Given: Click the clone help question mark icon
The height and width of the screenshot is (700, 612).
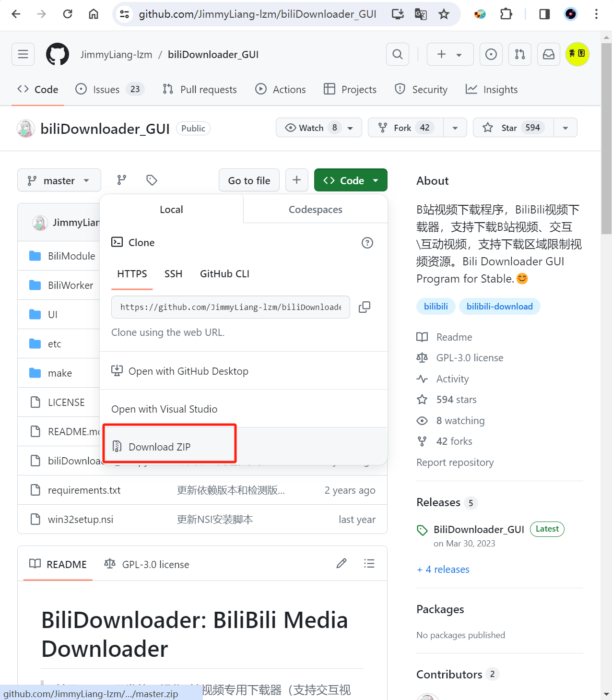Looking at the screenshot, I should click(367, 243).
